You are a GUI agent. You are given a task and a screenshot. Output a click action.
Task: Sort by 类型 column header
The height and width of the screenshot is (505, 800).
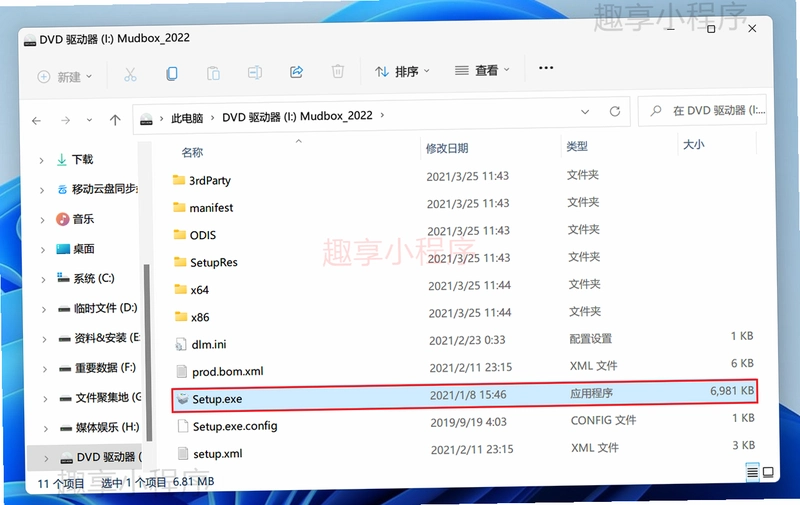click(577, 146)
